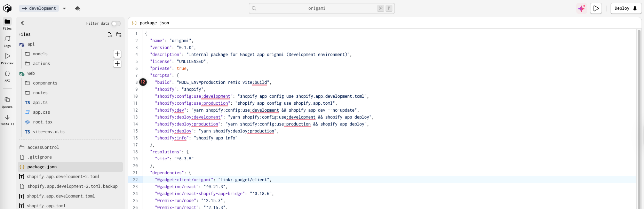Viewport: 644px width, 209px height.
Task: Click the "resolutions" key on line 18
Action: pos(166,152)
